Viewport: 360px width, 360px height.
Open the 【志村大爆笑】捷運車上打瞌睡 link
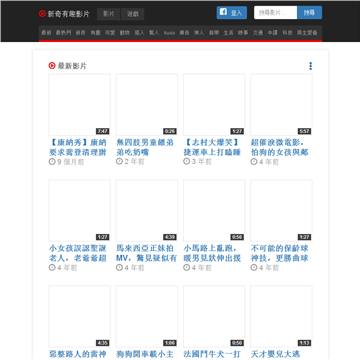212,147
